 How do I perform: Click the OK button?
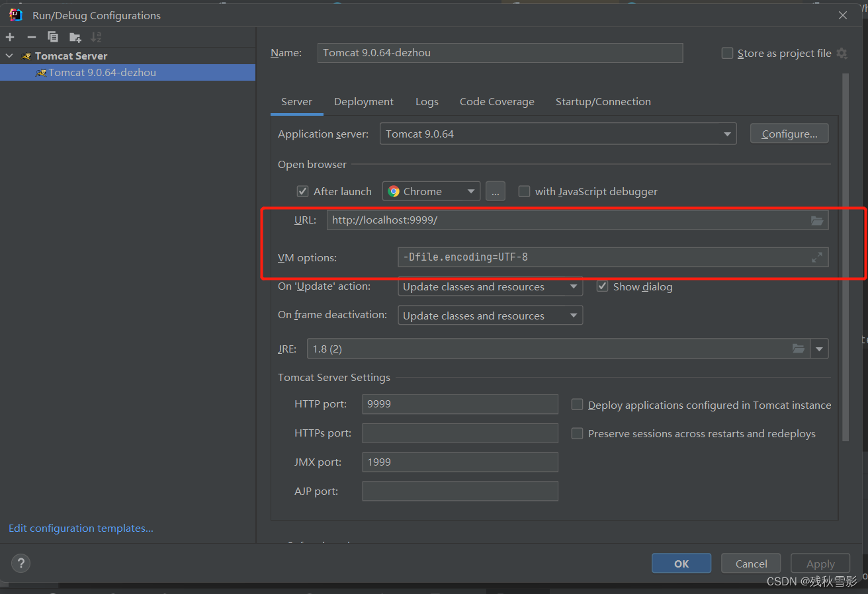[x=681, y=564]
